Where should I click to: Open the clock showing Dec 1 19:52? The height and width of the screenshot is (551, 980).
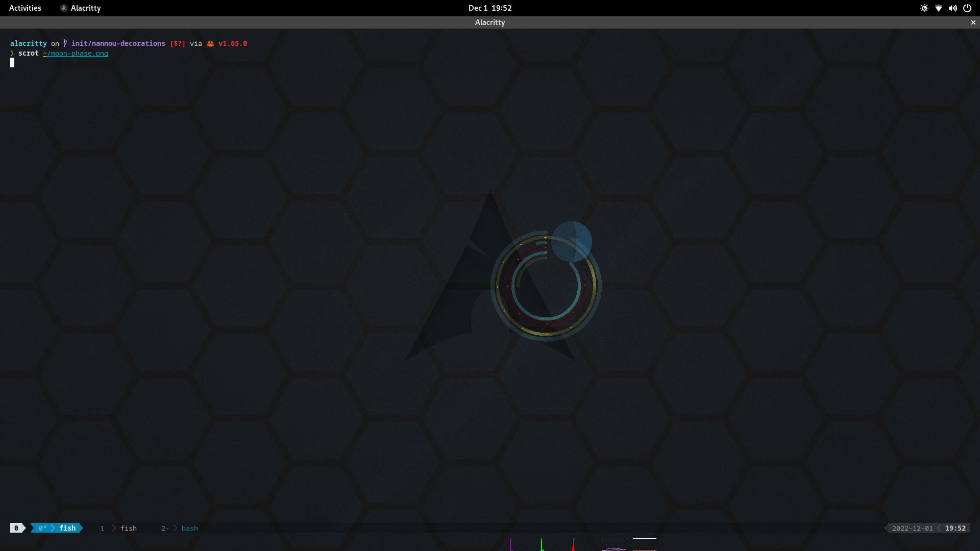(x=490, y=8)
